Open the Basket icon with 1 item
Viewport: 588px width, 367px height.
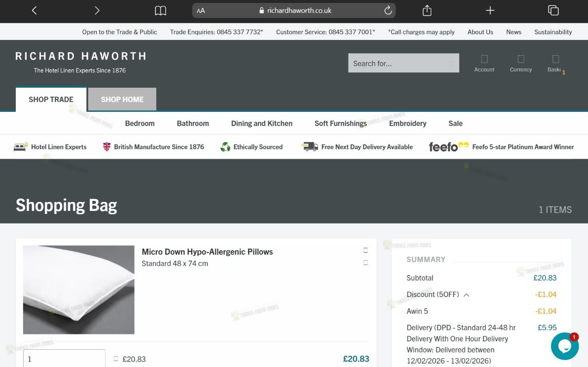click(556, 64)
